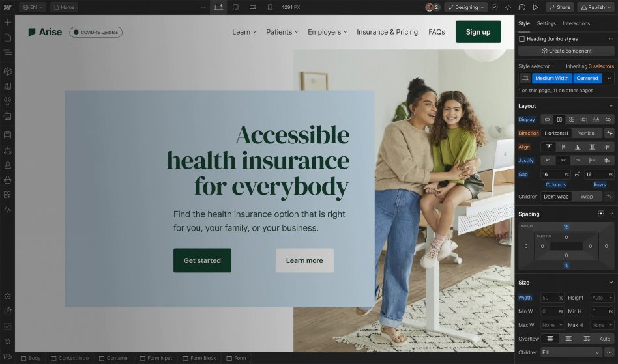Start preview mode with play icon
The width and height of the screenshot is (618, 364).
pos(535,7)
